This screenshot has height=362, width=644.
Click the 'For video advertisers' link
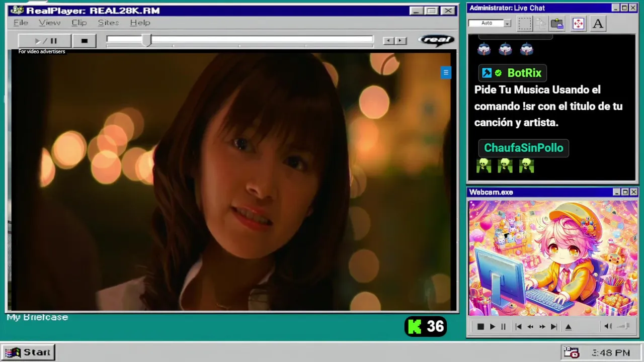coord(42,51)
